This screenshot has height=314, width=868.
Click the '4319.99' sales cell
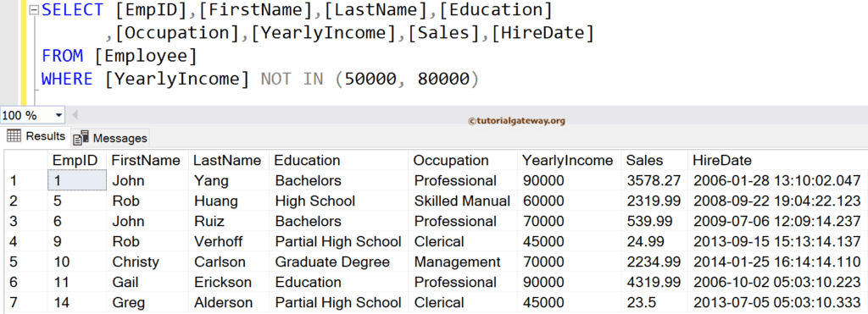pos(654,282)
